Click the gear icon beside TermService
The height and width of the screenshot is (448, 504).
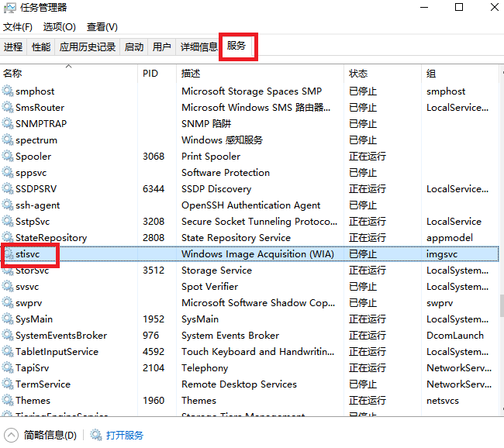point(8,384)
